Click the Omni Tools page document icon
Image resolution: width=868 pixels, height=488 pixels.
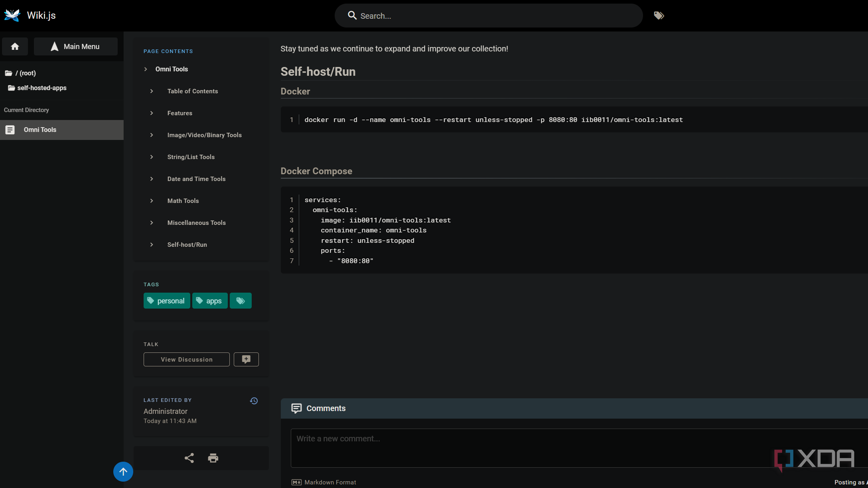tap(10, 130)
